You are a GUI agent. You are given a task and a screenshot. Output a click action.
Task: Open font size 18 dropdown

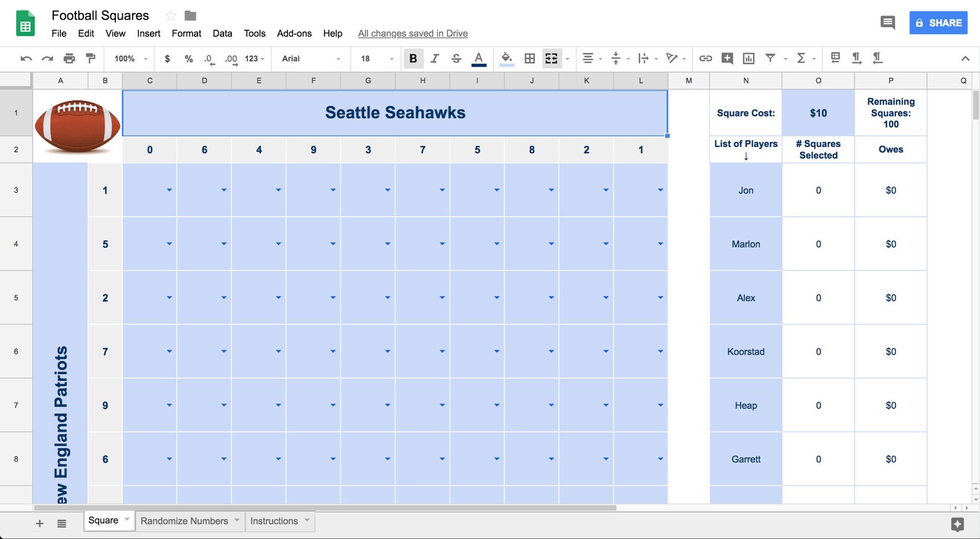376,59
